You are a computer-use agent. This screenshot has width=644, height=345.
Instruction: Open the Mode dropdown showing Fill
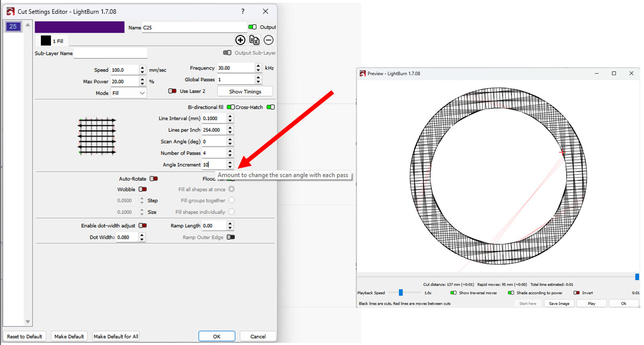(128, 93)
